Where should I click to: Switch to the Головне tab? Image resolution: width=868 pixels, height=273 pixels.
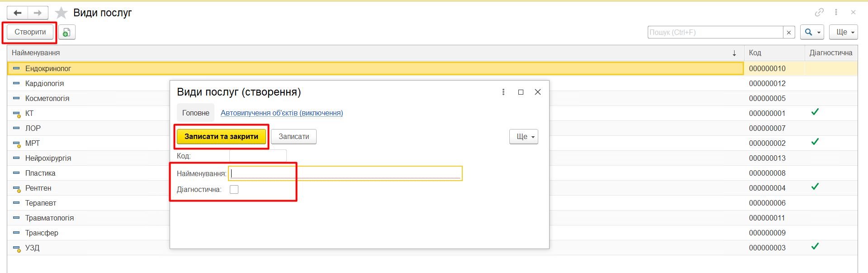(x=195, y=113)
